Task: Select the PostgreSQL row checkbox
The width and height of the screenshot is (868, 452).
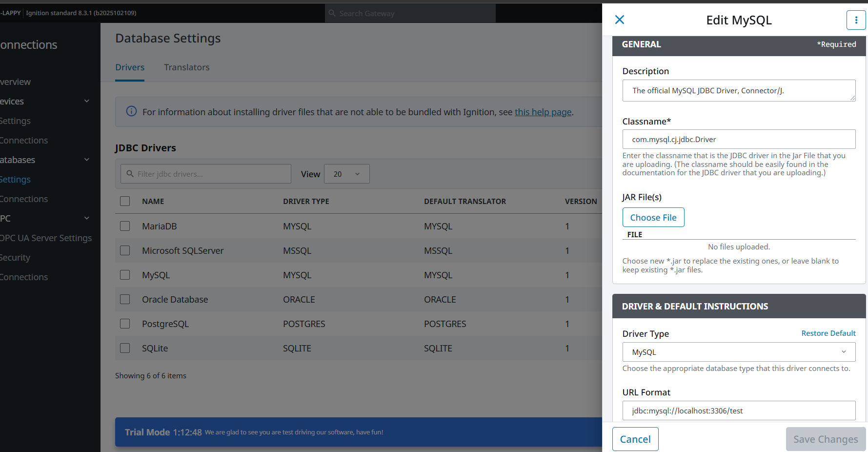Action: (x=125, y=324)
